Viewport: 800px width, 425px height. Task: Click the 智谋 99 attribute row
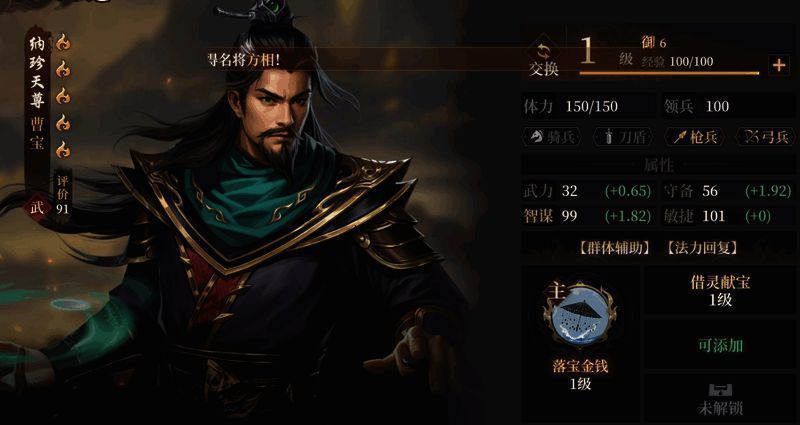coord(588,216)
